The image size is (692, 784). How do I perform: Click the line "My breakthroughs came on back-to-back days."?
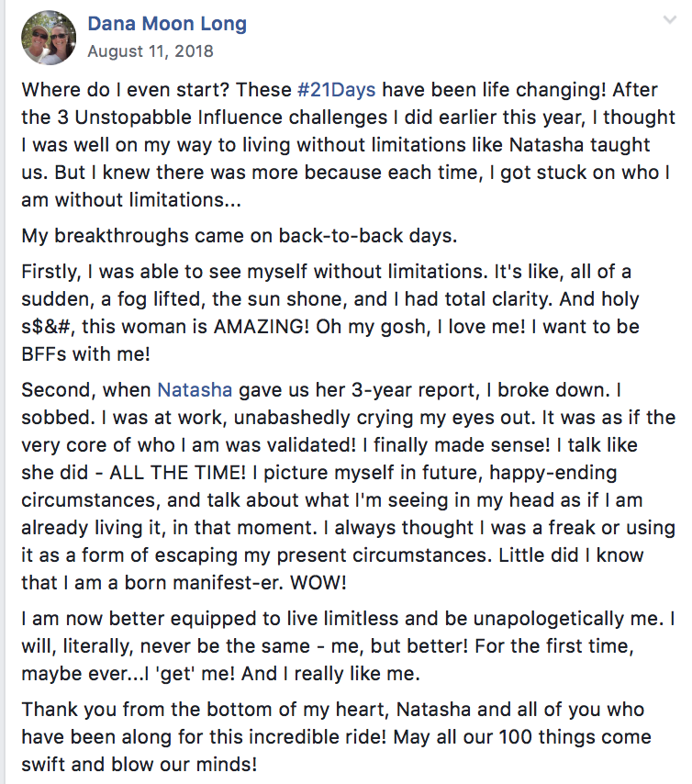coord(238,234)
